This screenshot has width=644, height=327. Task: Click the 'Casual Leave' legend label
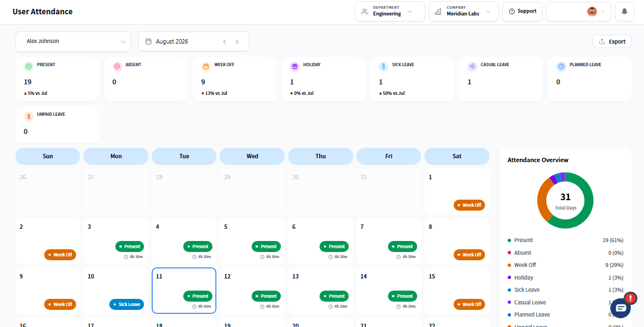530,302
